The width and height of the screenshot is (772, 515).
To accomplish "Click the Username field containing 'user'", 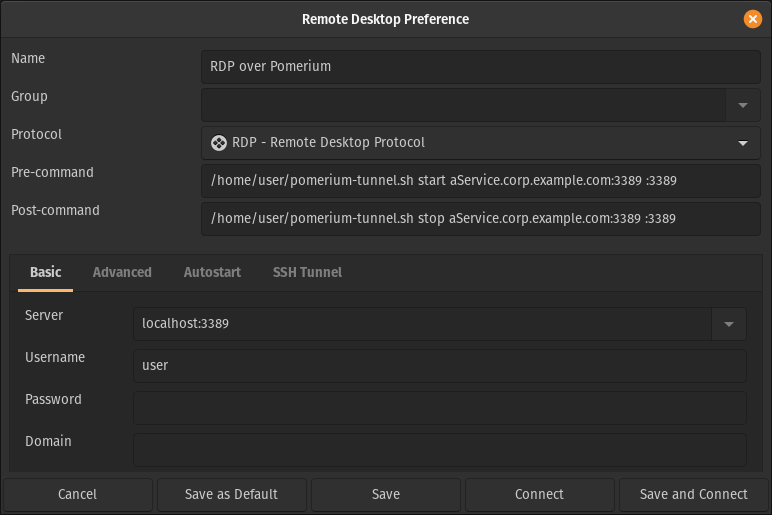I will click(x=440, y=366).
